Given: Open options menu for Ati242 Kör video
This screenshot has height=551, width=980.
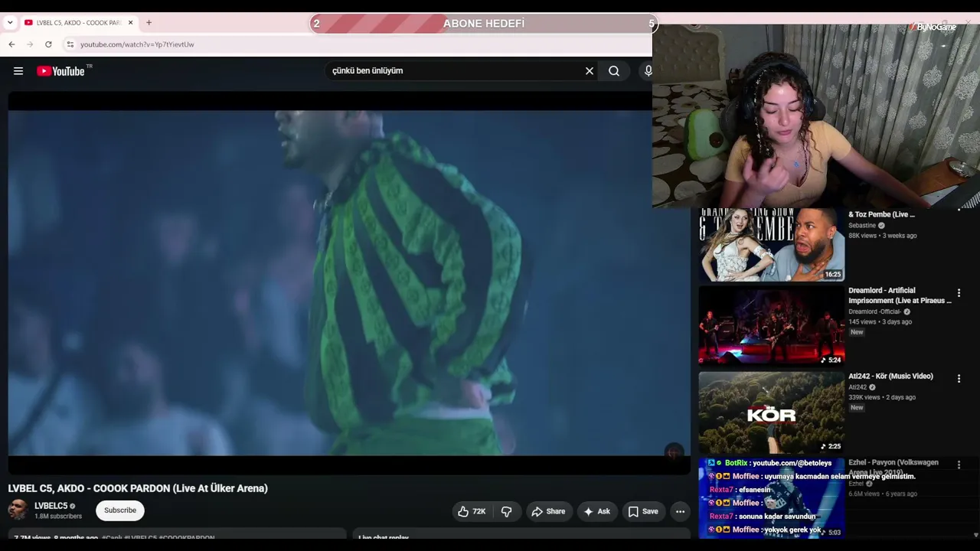Looking at the screenshot, I should point(959,379).
